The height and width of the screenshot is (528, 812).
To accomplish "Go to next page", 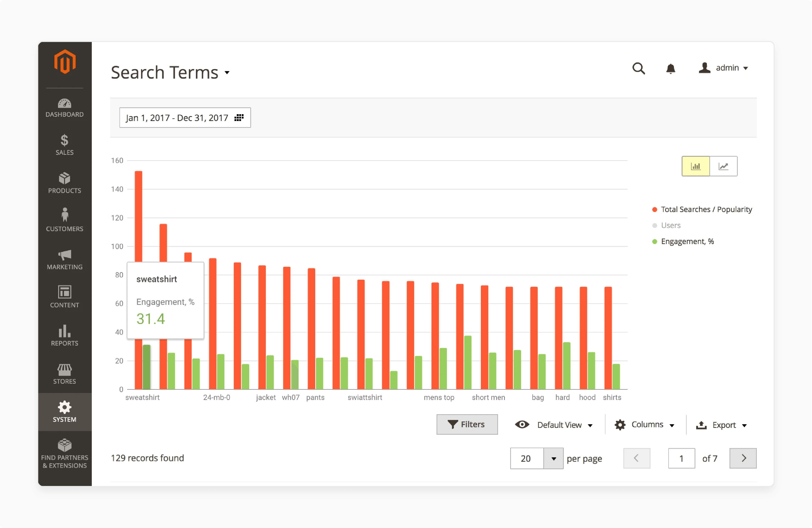I will point(743,458).
